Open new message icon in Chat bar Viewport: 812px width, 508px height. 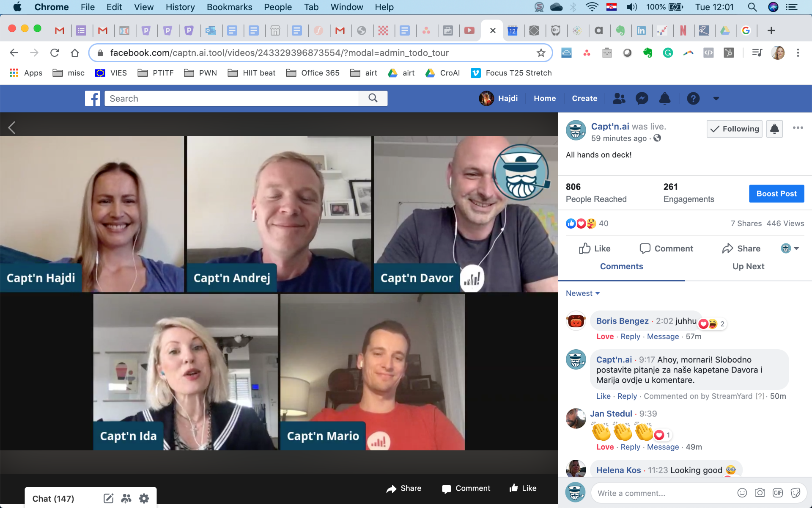point(109,498)
